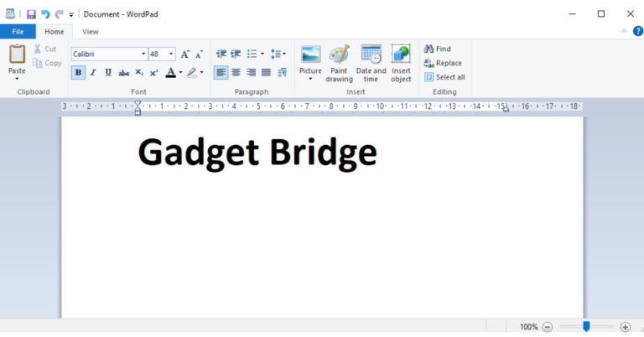The image size is (644, 337).
Task: Click Cut in Clipboard group
Action: pos(45,49)
